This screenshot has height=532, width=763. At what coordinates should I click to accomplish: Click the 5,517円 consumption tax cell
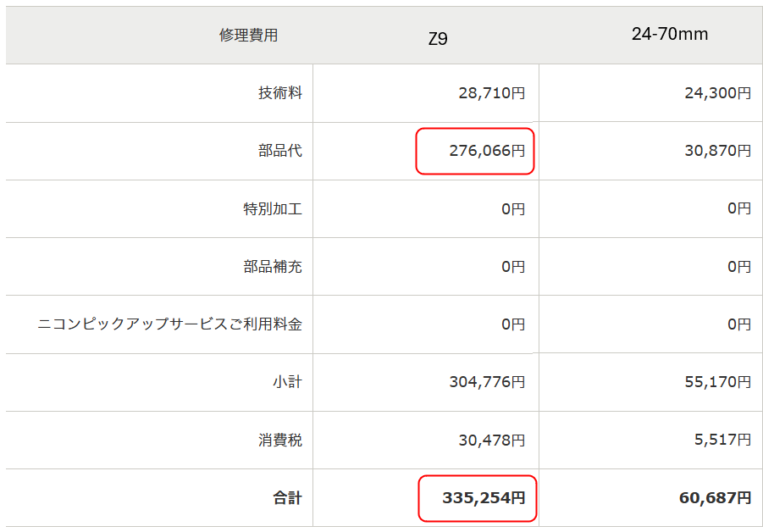click(722, 441)
